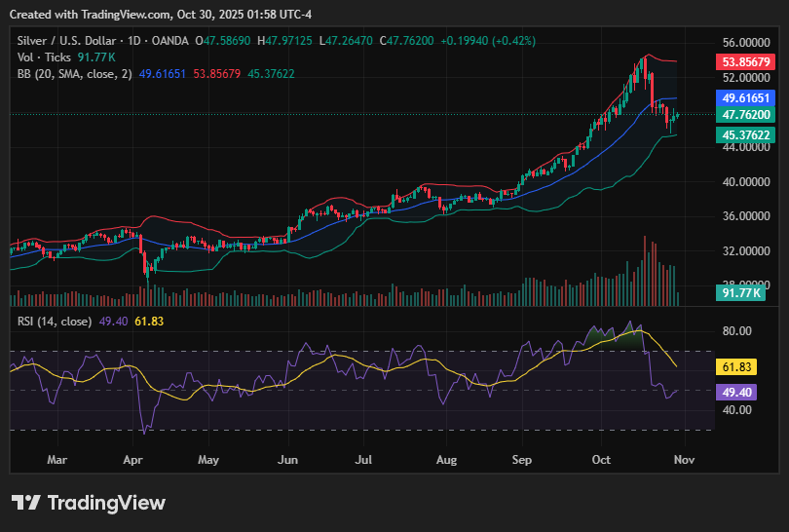Select the Silver / U.S. Dollar symbol title
This screenshot has width=789, height=532.
tap(65, 41)
